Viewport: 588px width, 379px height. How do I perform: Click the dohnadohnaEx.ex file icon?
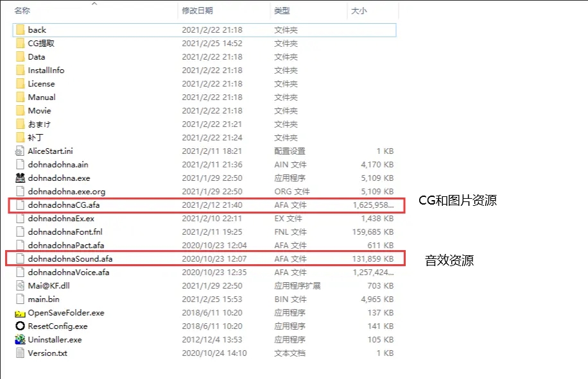[x=21, y=218]
